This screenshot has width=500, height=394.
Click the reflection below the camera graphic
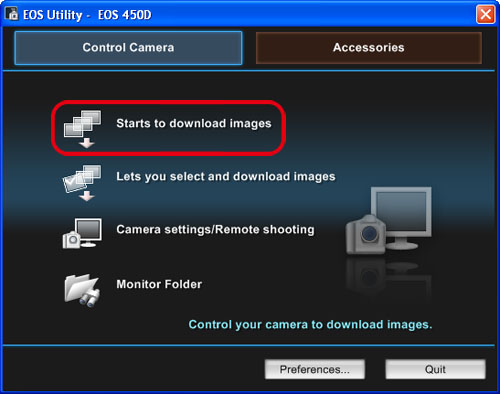[389, 276]
